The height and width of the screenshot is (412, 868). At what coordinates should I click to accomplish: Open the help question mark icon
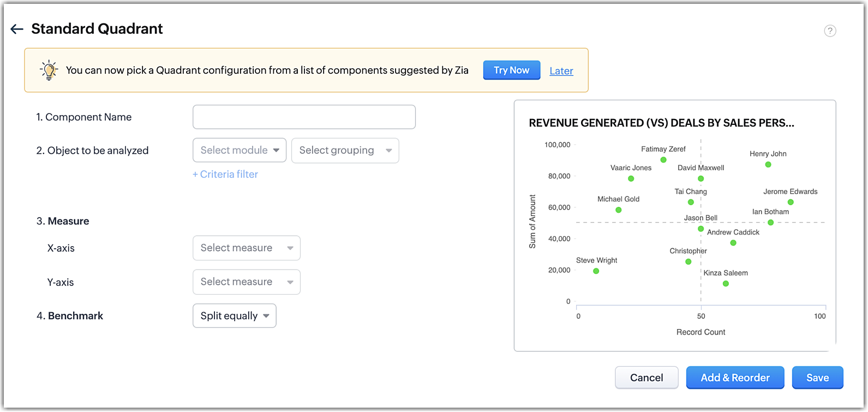tap(830, 31)
